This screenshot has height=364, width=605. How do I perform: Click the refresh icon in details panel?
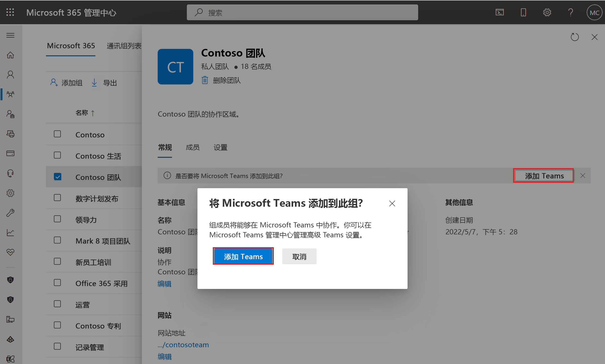575,37
